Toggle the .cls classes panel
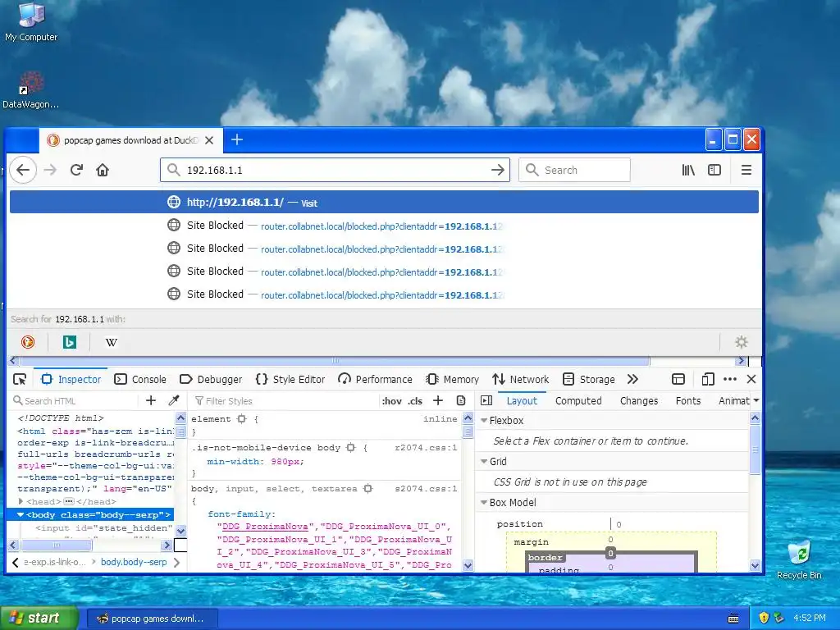The image size is (840, 630). 415,400
